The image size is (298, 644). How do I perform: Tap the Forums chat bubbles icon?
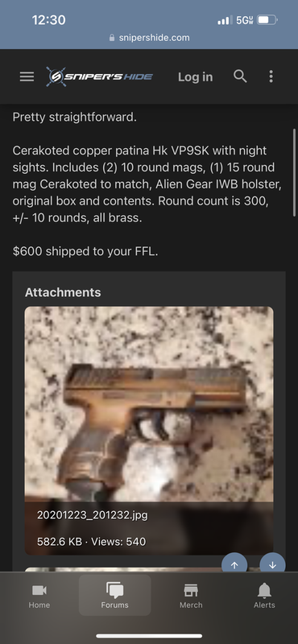point(114,590)
